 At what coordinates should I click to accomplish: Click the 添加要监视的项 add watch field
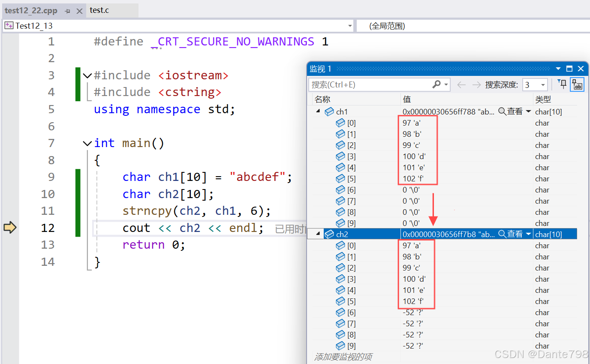(343, 357)
